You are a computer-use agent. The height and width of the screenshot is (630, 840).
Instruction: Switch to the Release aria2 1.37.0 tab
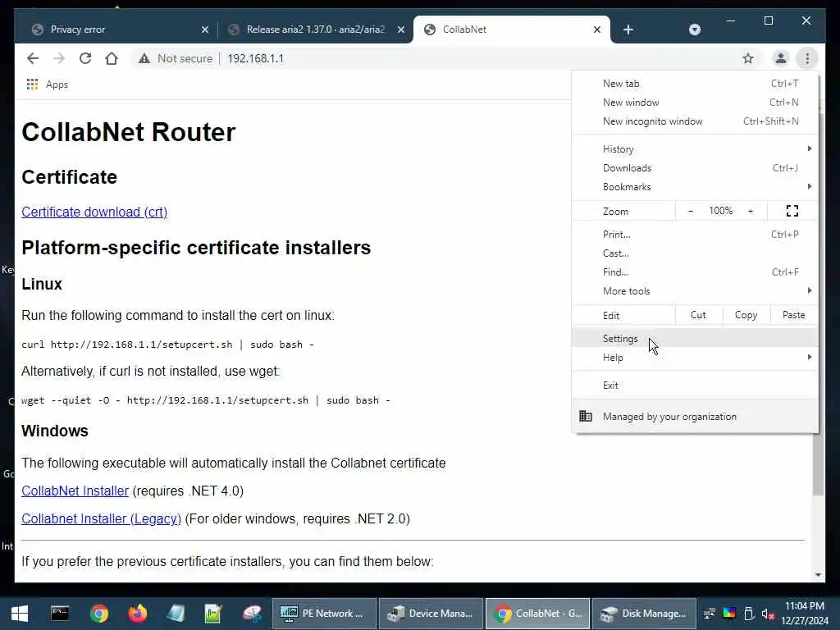[313, 30]
